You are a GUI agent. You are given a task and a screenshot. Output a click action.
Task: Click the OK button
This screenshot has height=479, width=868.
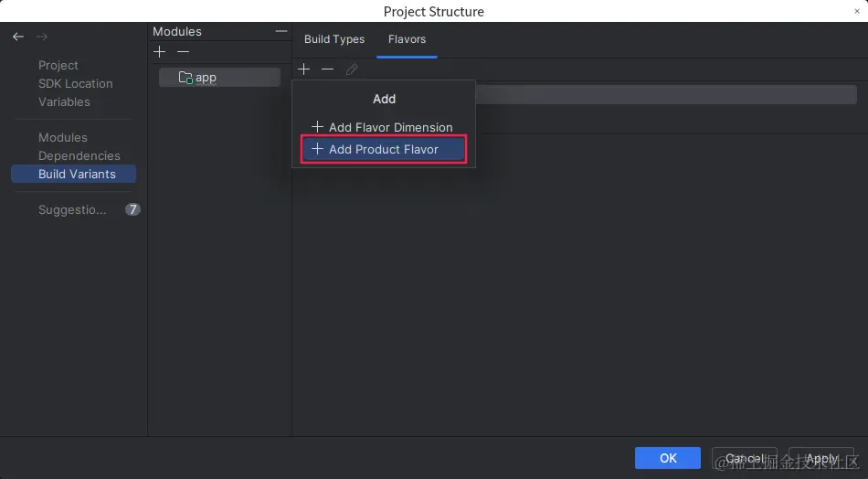click(x=668, y=458)
